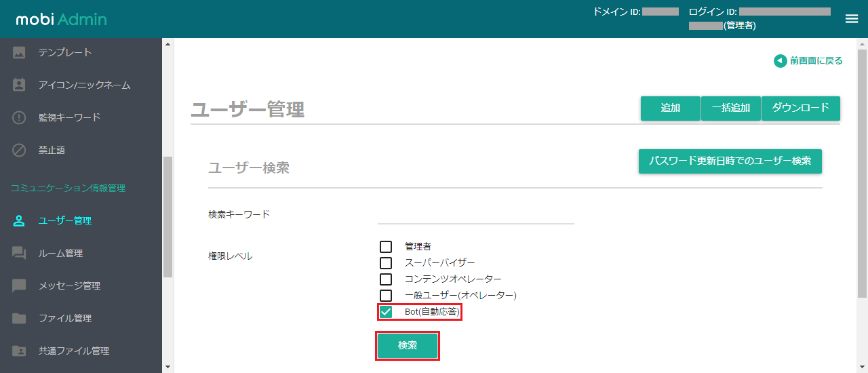
Task: Click the 前画面に戻る back arrow icon
Action: pyautogui.click(x=781, y=61)
